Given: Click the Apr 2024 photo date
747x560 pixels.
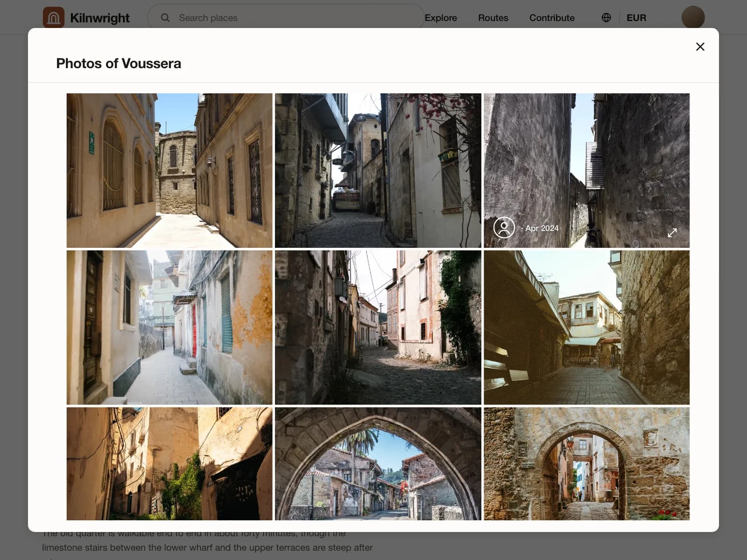Looking at the screenshot, I should (542, 228).
